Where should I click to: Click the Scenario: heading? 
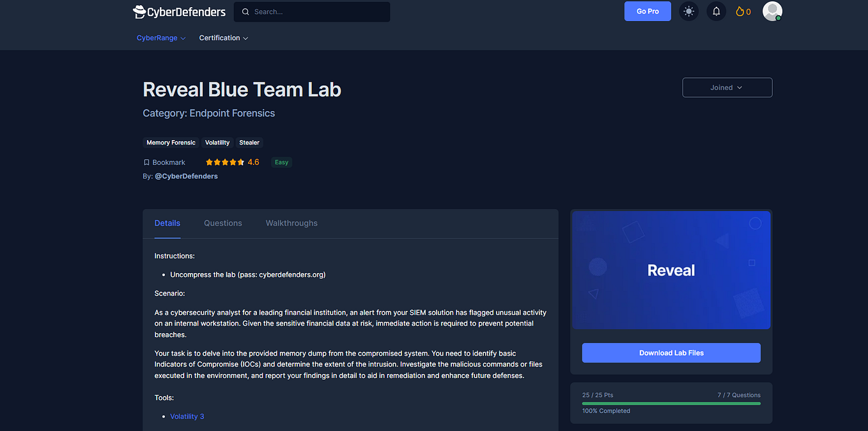(169, 294)
